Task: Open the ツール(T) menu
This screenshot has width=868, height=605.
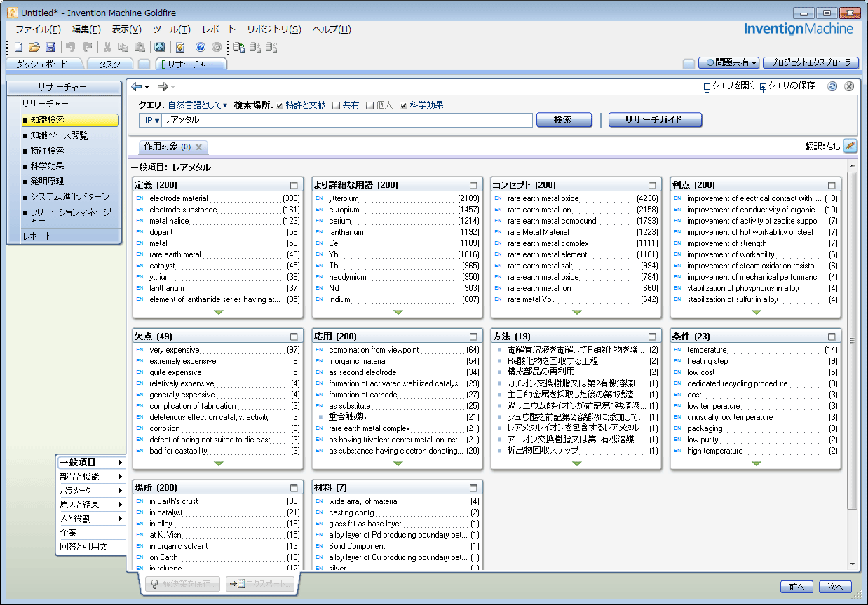Action: [171, 29]
